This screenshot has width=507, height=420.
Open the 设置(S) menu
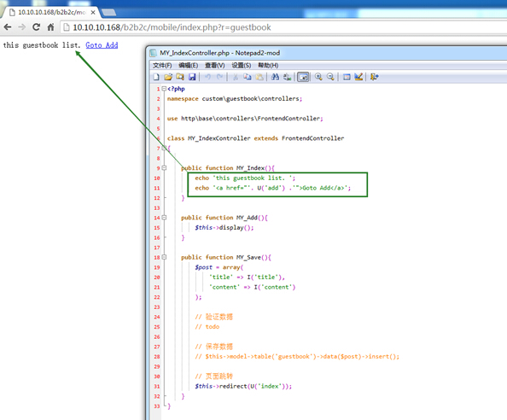pyautogui.click(x=242, y=66)
